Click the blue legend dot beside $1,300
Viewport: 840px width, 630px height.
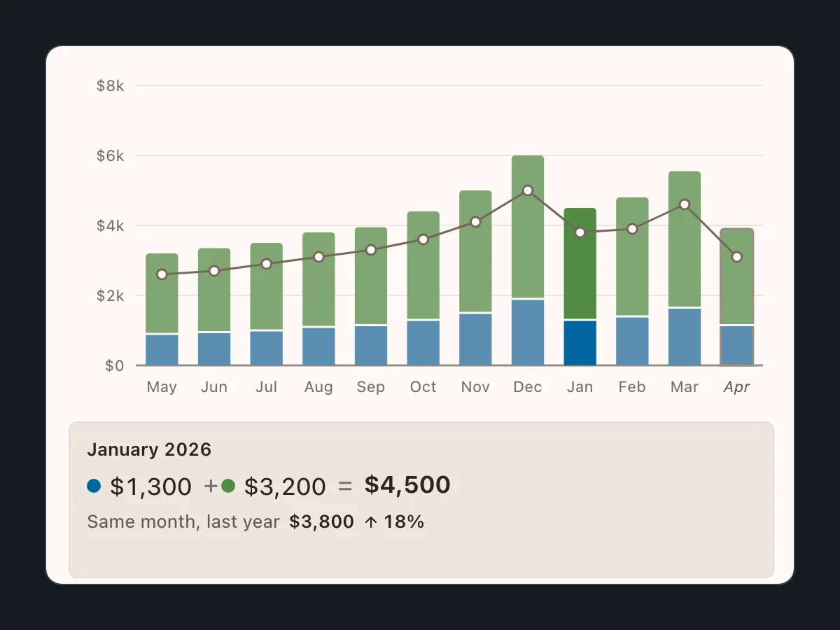click(94, 485)
